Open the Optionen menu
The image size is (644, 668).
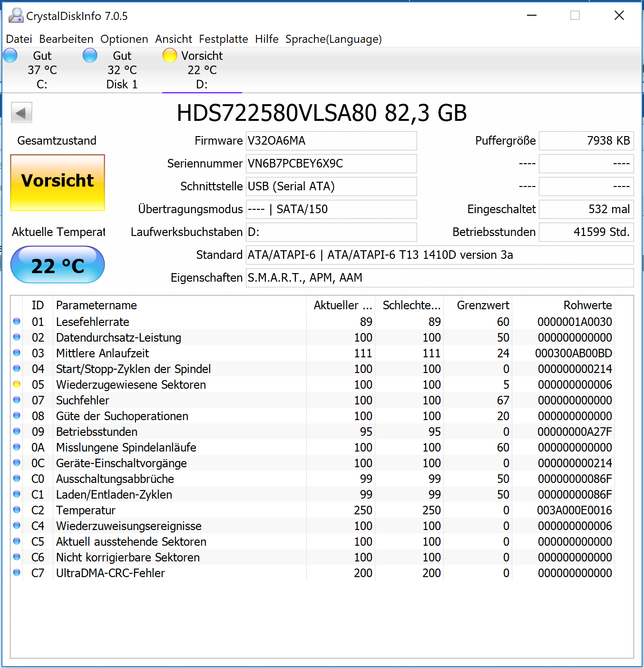(x=124, y=39)
